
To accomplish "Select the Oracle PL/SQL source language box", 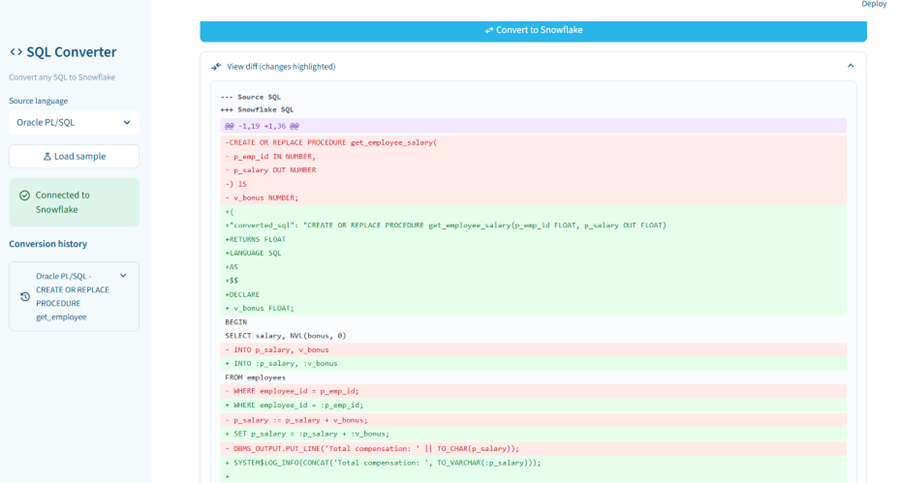I will (x=65, y=123).
